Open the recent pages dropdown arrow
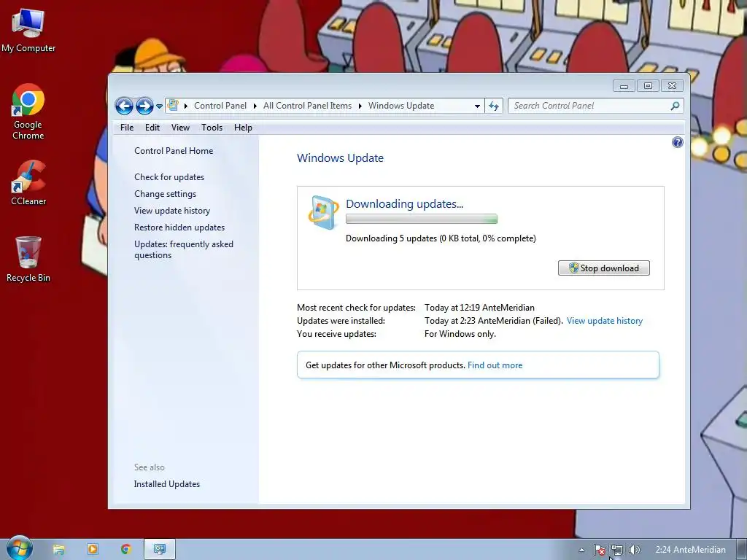The width and height of the screenshot is (747, 560). (x=159, y=106)
